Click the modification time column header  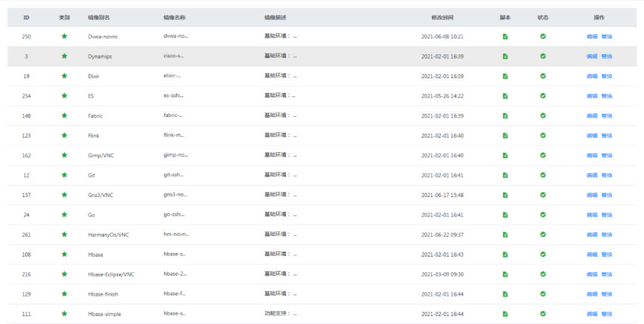442,18
